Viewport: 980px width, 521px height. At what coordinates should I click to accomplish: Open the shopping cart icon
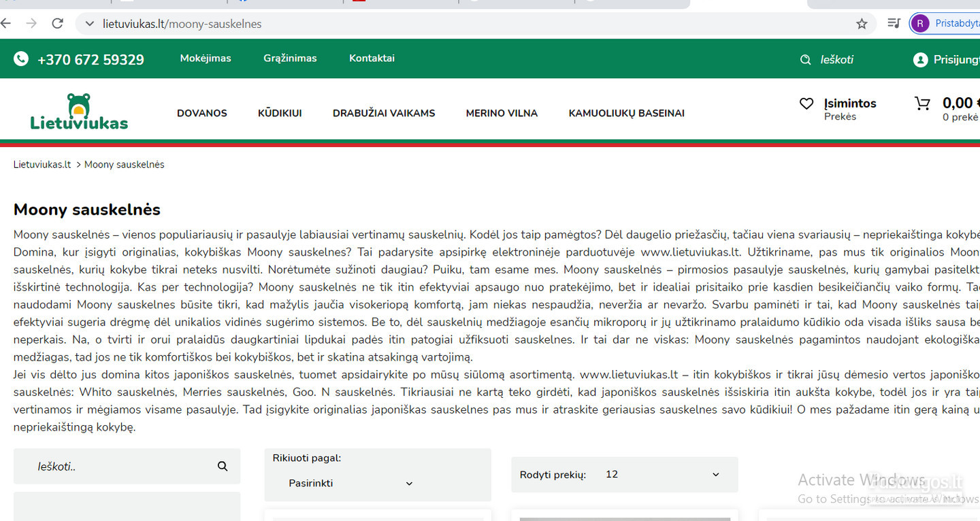tap(923, 103)
